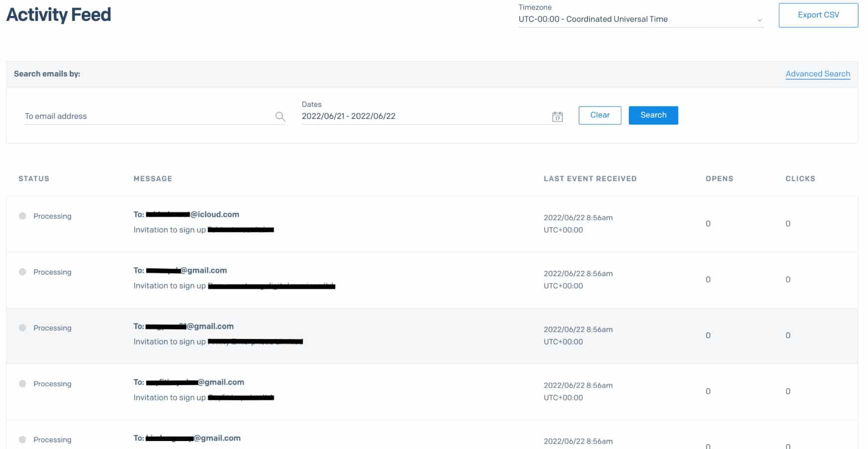Click the status dot on the third Processing row

point(22,328)
